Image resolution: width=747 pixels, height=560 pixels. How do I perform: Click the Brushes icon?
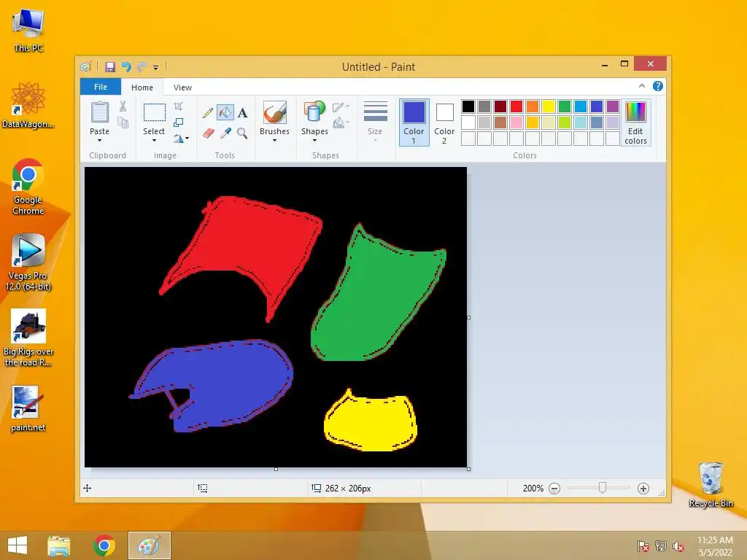[275, 112]
